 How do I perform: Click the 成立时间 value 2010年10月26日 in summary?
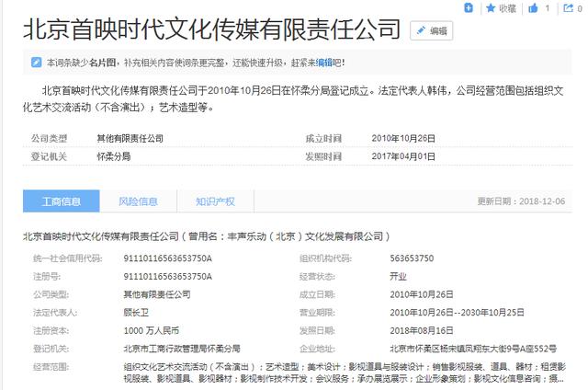coord(403,139)
